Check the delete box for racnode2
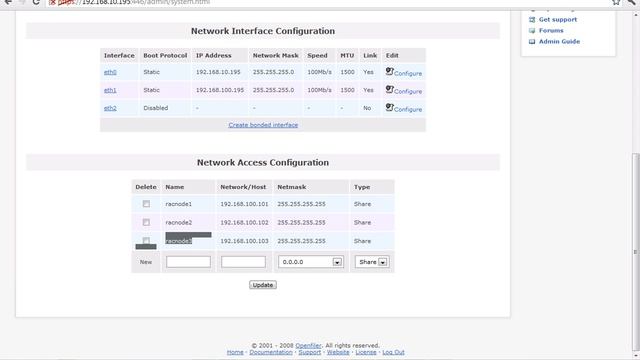Image resolution: width=640 pixels, height=360 pixels. pyautogui.click(x=146, y=222)
